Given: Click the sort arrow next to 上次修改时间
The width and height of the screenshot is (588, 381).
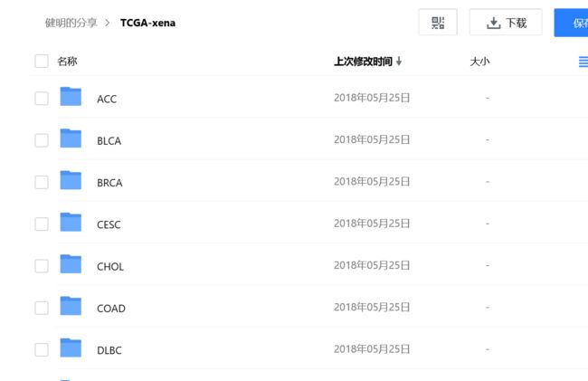Looking at the screenshot, I should (x=399, y=62).
